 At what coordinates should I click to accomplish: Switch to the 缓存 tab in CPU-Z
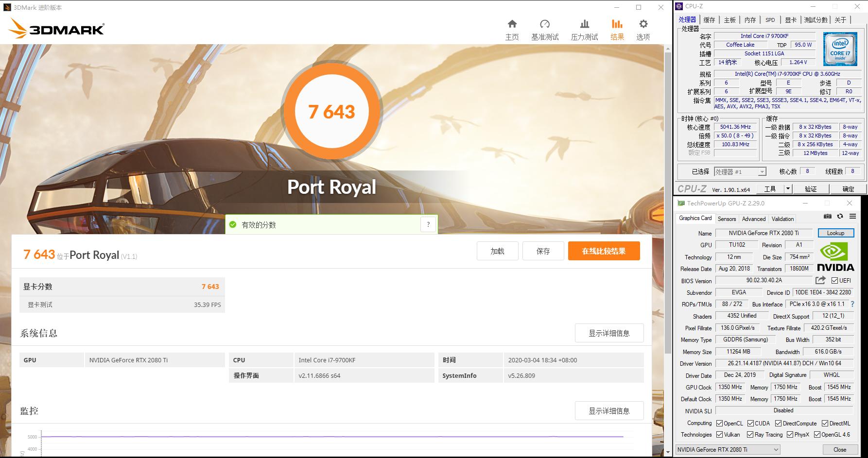coord(710,20)
